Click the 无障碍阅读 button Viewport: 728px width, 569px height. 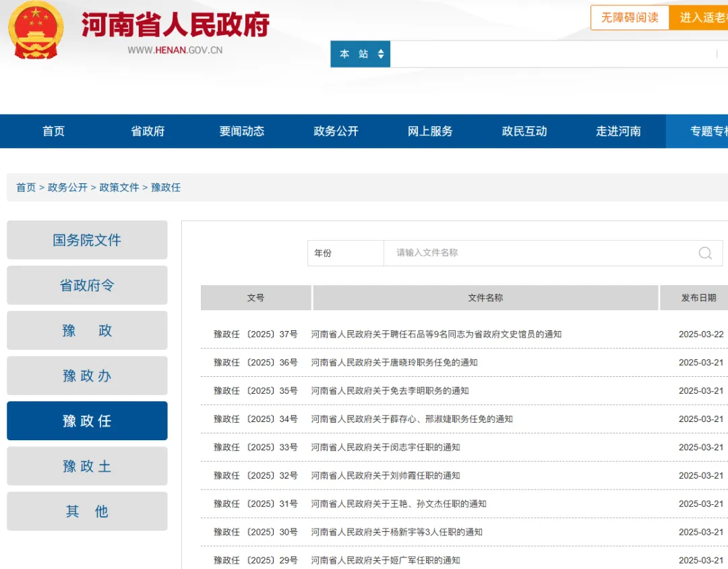click(x=630, y=18)
